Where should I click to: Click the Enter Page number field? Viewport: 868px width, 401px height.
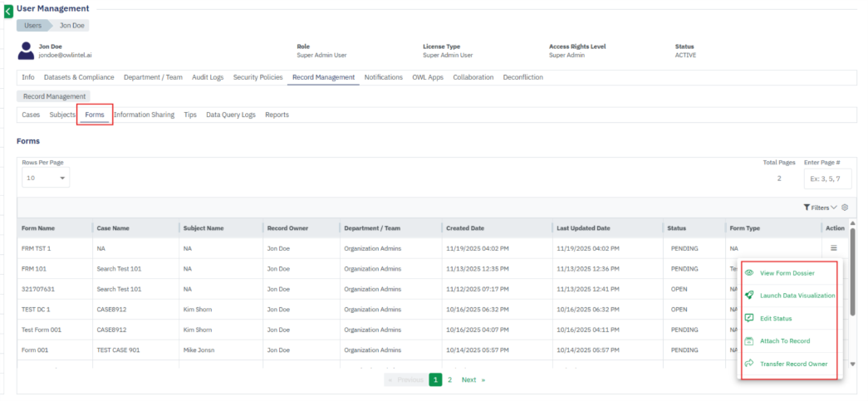tap(826, 178)
